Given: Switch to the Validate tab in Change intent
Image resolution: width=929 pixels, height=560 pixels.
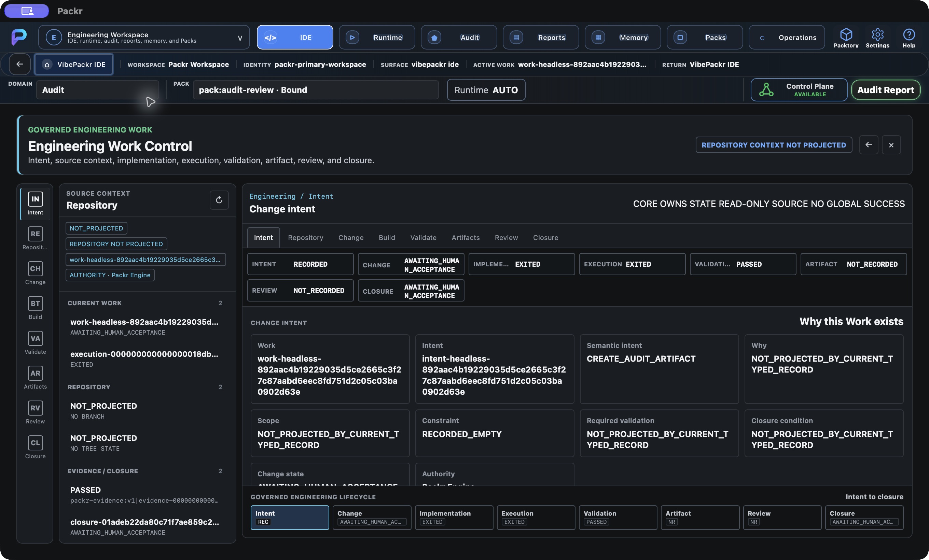Looking at the screenshot, I should click(x=423, y=237).
